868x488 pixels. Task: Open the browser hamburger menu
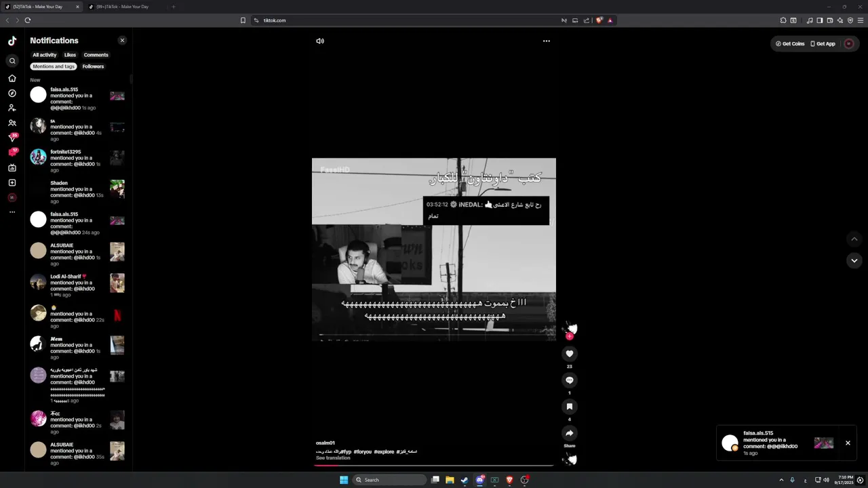(x=861, y=20)
